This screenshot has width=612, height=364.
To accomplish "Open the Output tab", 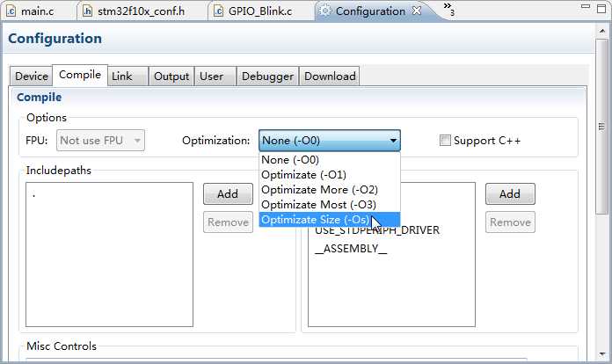I will point(171,76).
